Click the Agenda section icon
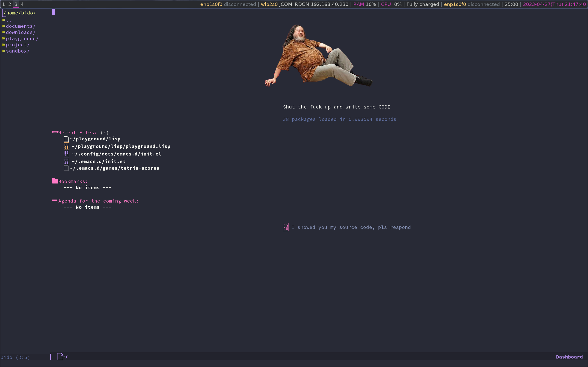Screen dimensions: 588x367 click(55, 200)
